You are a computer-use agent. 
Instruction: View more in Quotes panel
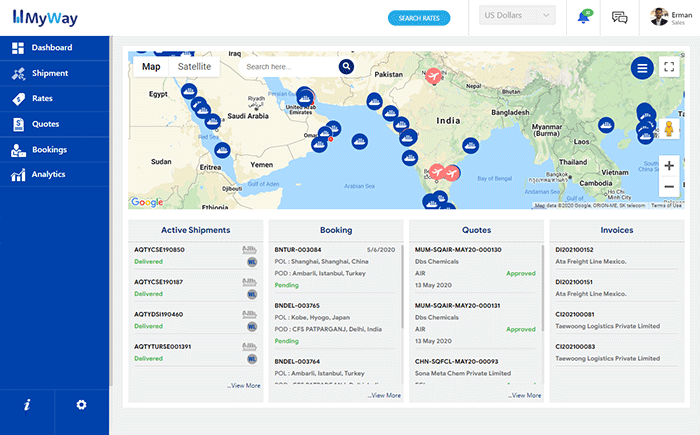525,395
